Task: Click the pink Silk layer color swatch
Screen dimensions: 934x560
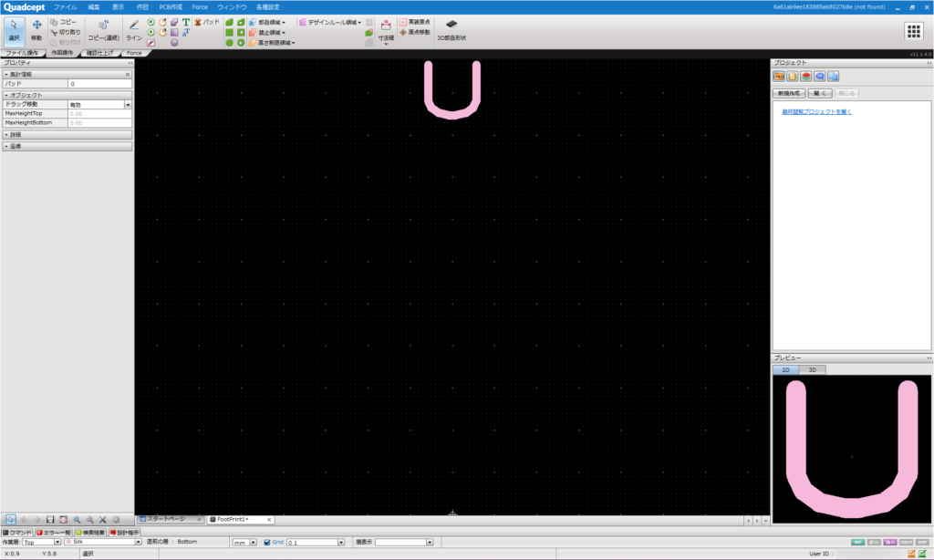Action: [x=68, y=542]
